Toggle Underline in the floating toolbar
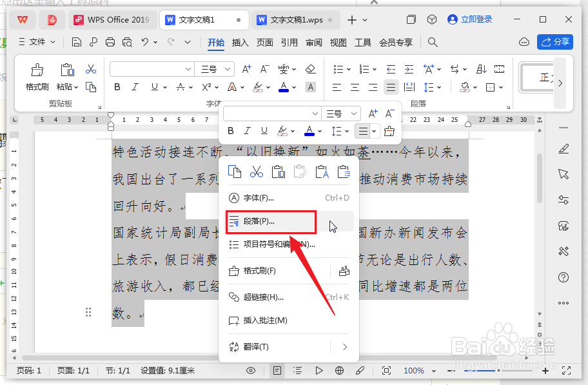 pyautogui.click(x=264, y=131)
